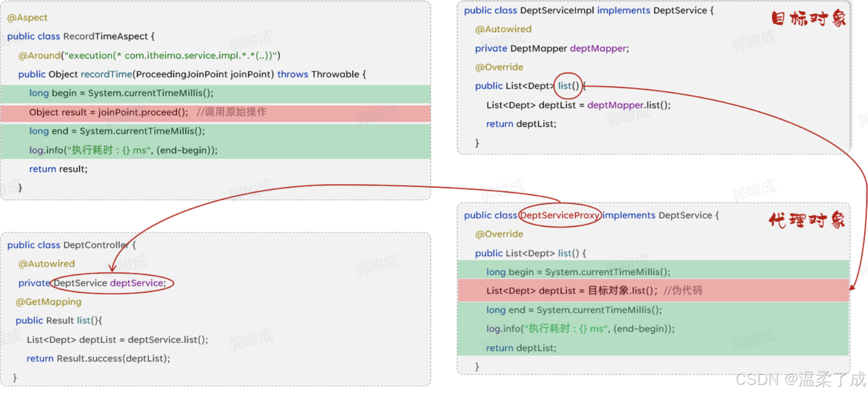Viewport: 868px width, 394px height.
Task: Click the 'return Result.success(deptList);' line
Action: pos(99,358)
